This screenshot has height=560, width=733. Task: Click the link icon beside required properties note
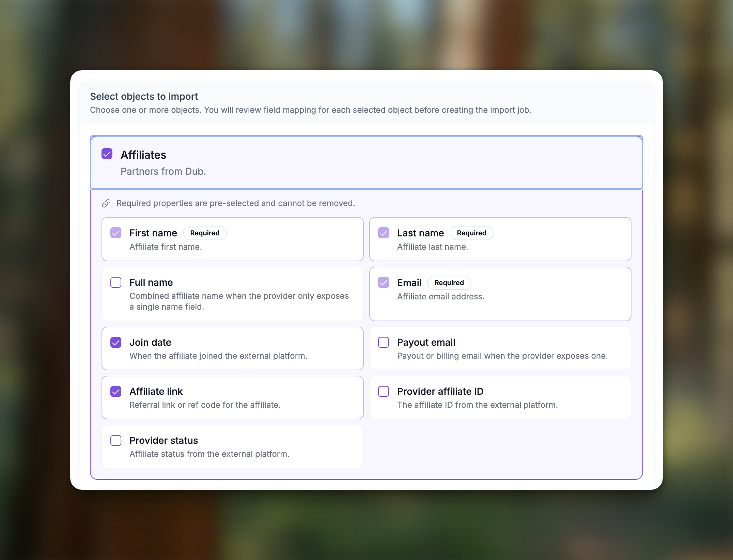click(106, 203)
